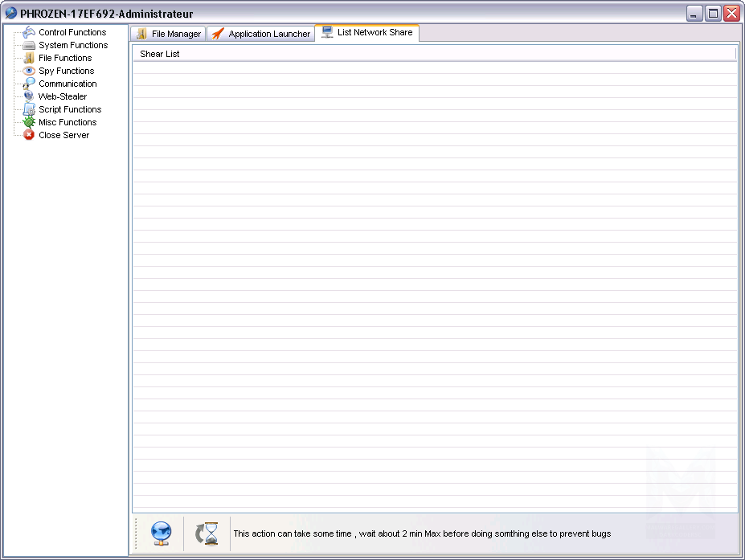Screen dimensions: 745x560
Task: Switch to the File Manager tab
Action: coord(169,34)
